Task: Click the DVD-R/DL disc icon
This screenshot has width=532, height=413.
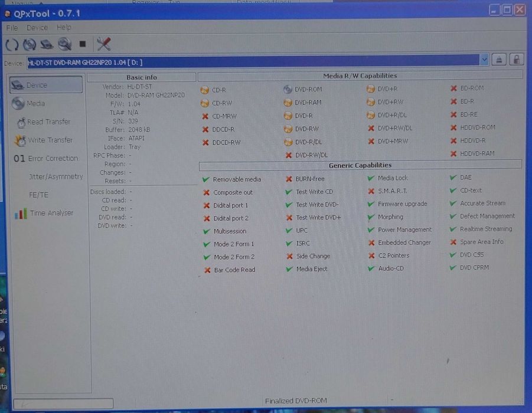Action: pyautogui.click(x=288, y=142)
